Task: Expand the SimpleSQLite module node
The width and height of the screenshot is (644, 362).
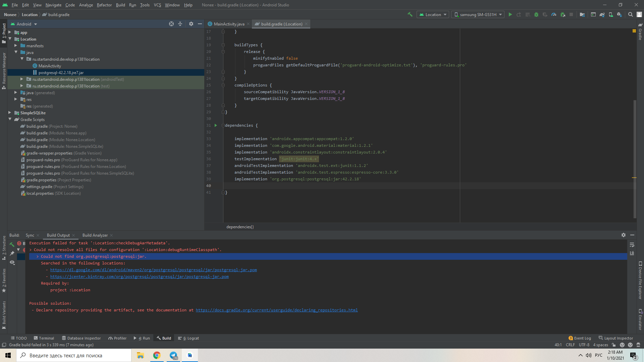Action: [x=10, y=113]
